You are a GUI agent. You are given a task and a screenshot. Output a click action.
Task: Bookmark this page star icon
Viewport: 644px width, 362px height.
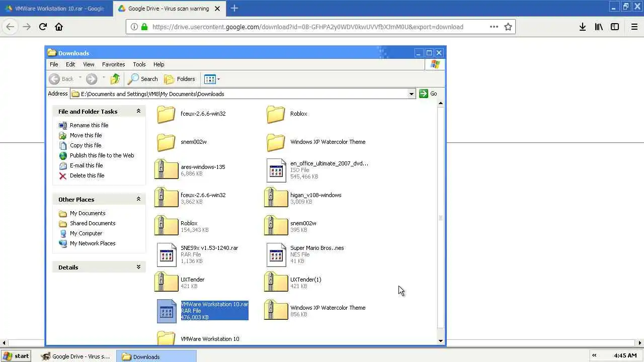[x=508, y=27]
